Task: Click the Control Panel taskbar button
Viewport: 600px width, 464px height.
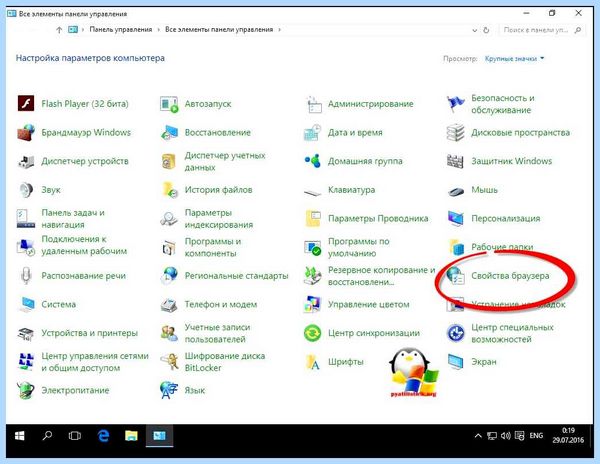Action: (x=159, y=435)
